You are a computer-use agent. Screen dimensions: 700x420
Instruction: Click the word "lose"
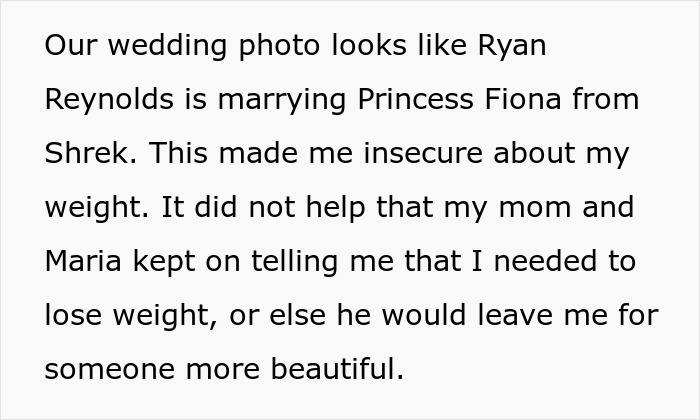click(72, 316)
